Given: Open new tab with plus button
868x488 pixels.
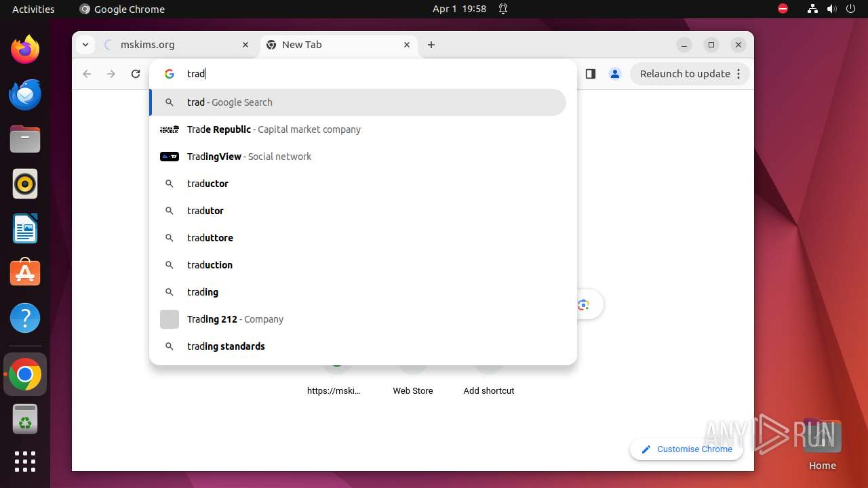Looking at the screenshot, I should [x=431, y=45].
